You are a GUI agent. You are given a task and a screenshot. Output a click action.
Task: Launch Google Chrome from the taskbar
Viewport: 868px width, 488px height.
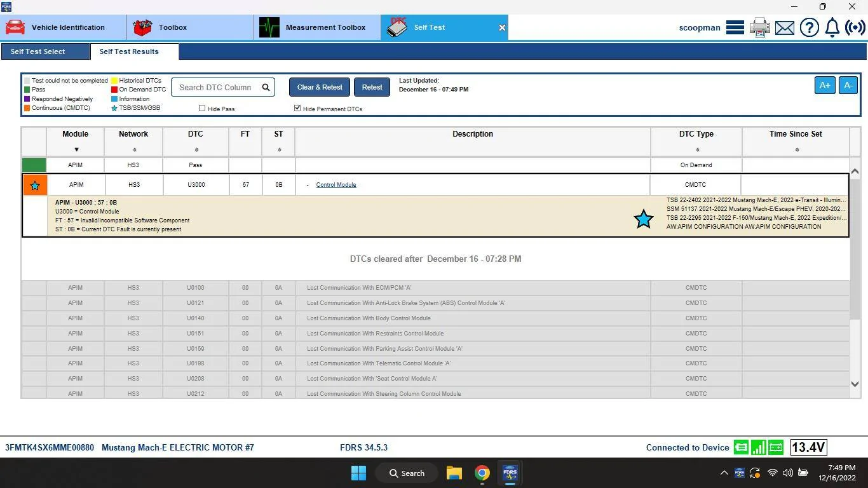[482, 473]
